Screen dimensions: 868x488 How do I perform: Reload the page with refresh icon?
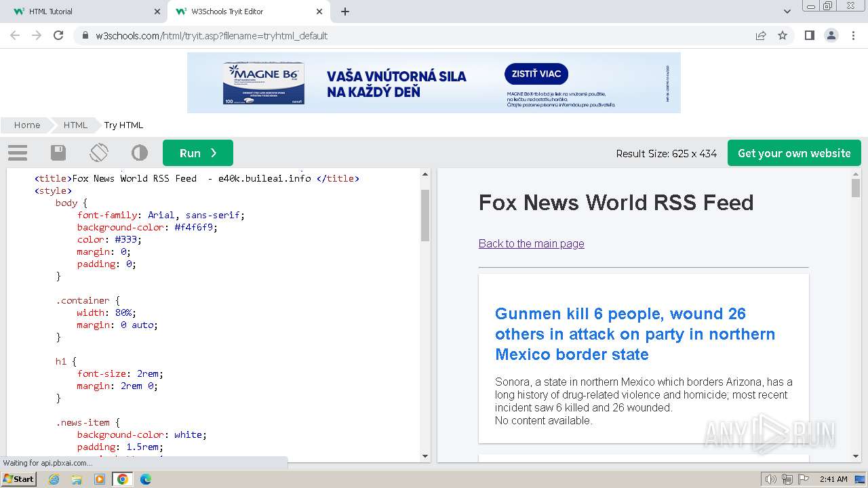[x=58, y=35]
